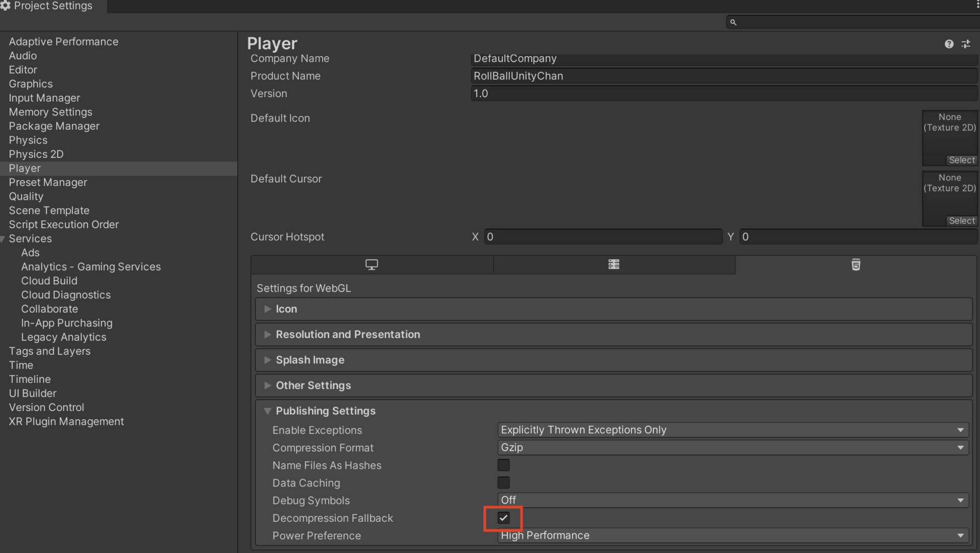Select Physics 2D in the sidebar
Screen dimensions: 980x553
click(x=36, y=154)
